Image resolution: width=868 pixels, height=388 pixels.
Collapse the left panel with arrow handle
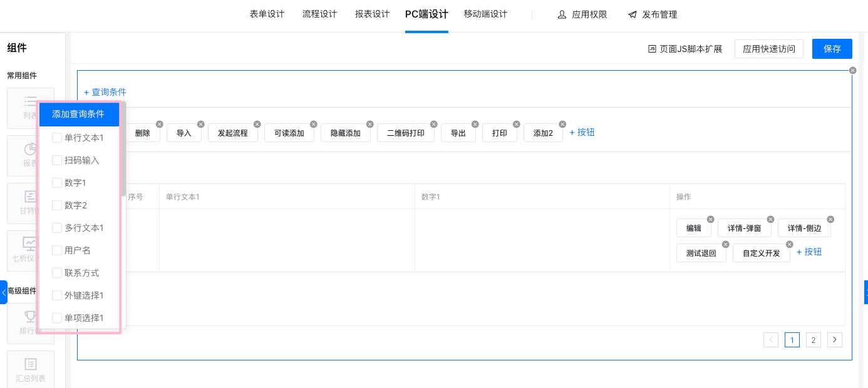[x=4, y=292]
